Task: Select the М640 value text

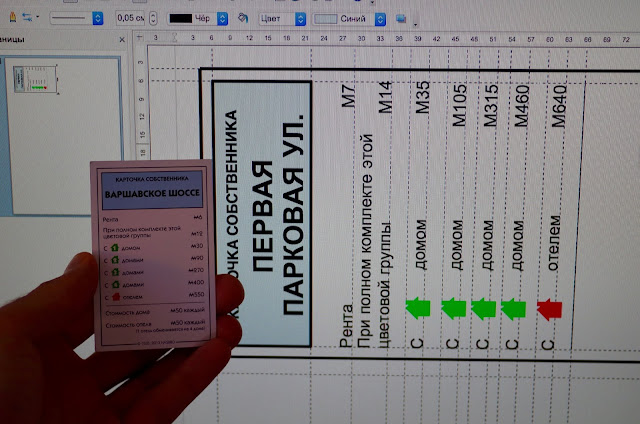Action: [x=558, y=105]
